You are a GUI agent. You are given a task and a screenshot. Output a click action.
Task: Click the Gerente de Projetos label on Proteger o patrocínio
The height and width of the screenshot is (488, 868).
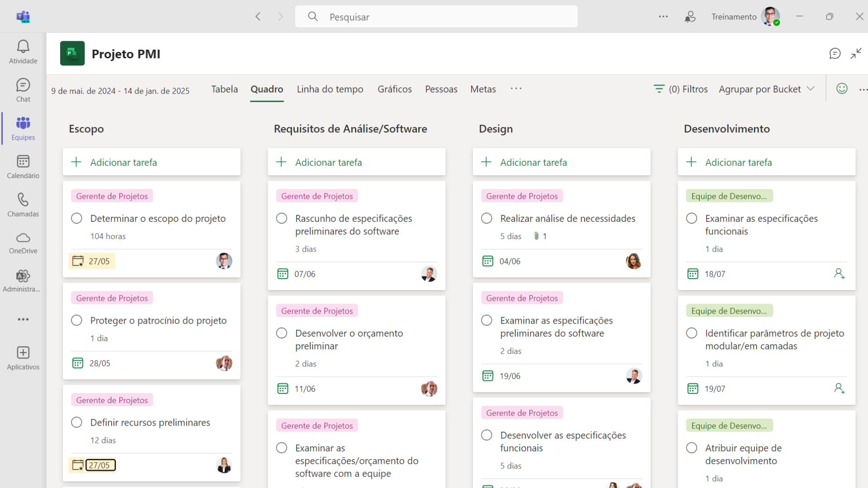click(x=112, y=298)
